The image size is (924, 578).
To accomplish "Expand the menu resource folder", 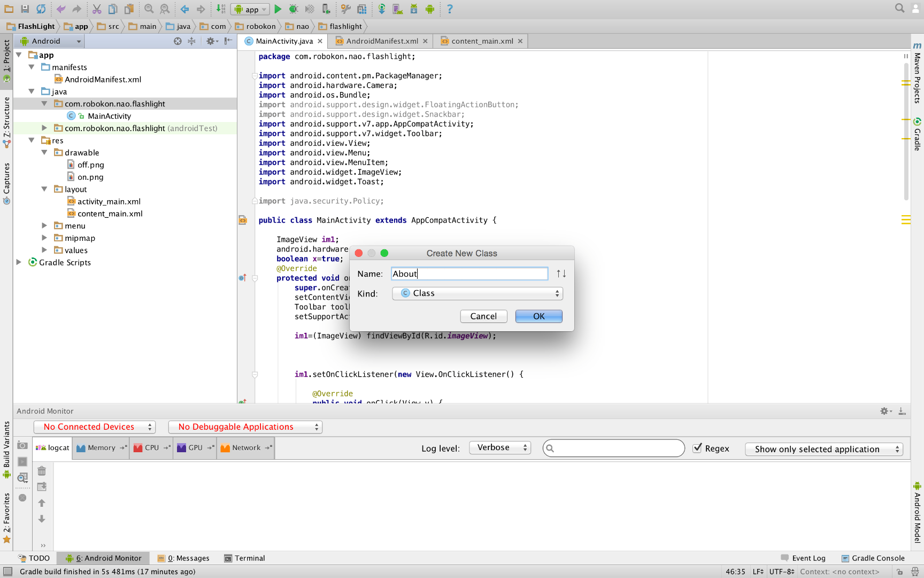I will click(x=44, y=226).
